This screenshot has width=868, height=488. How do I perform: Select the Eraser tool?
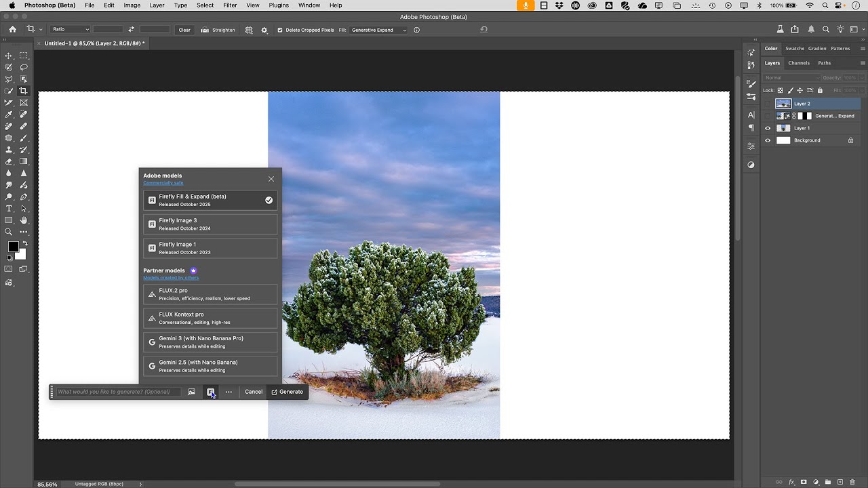[x=9, y=161]
